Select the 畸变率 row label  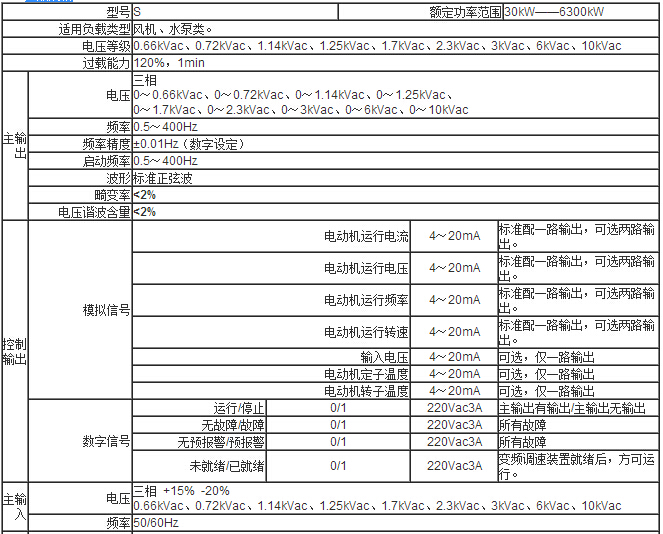112,195
